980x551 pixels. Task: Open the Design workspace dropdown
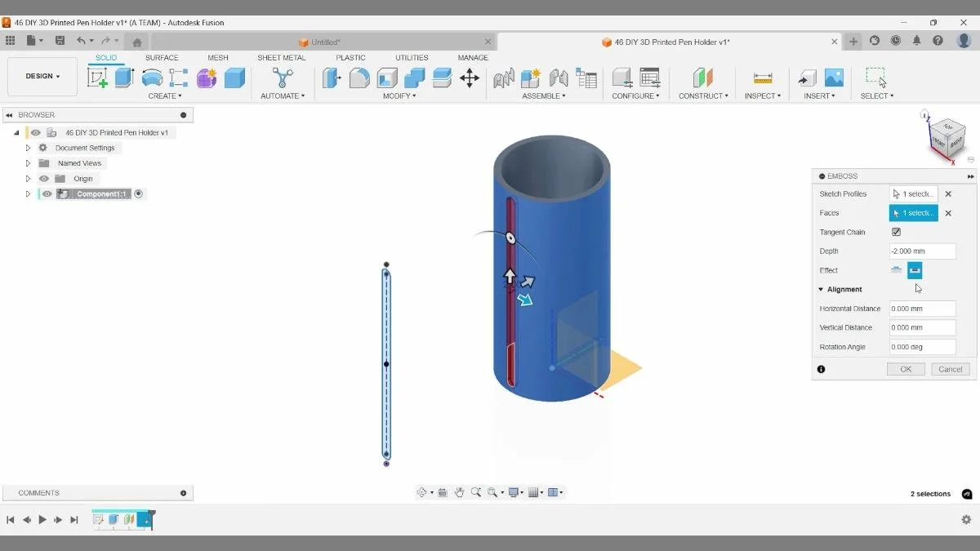42,76
